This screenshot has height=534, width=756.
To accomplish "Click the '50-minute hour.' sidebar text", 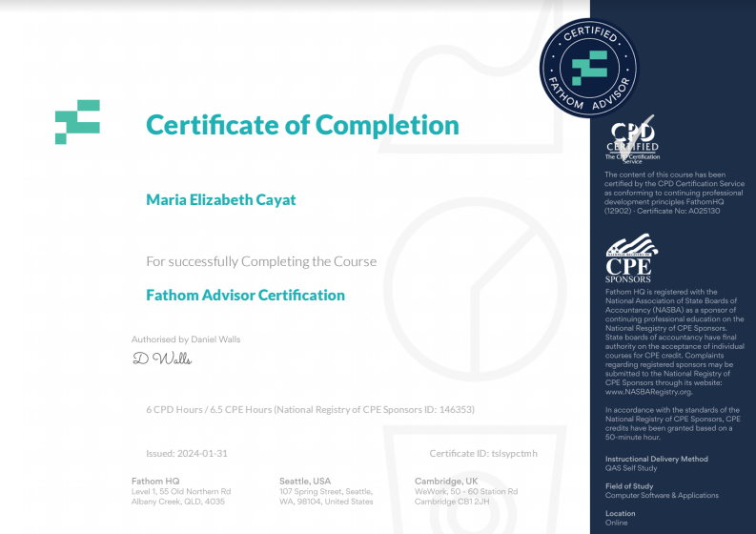I will coord(633,437).
